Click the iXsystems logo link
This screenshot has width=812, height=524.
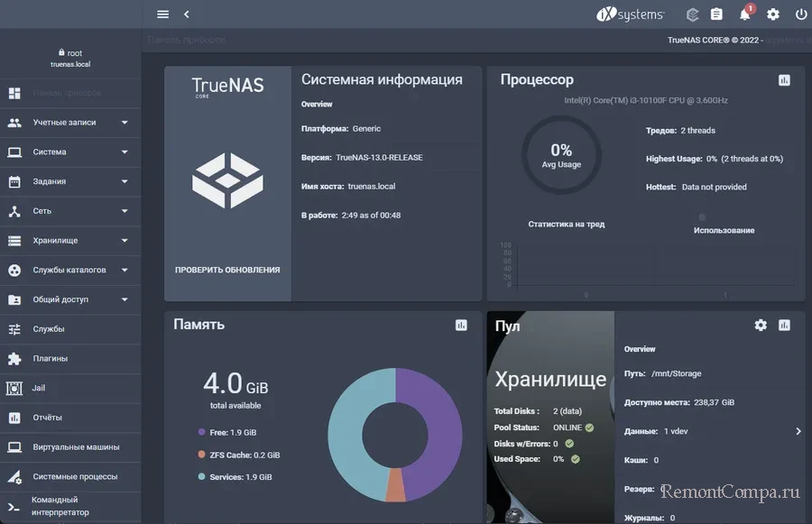(631, 14)
